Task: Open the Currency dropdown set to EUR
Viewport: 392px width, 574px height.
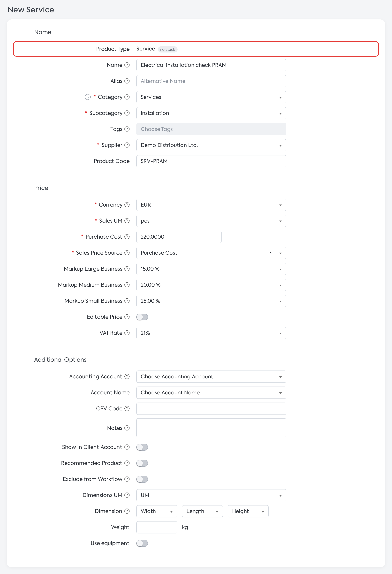Action: click(211, 205)
